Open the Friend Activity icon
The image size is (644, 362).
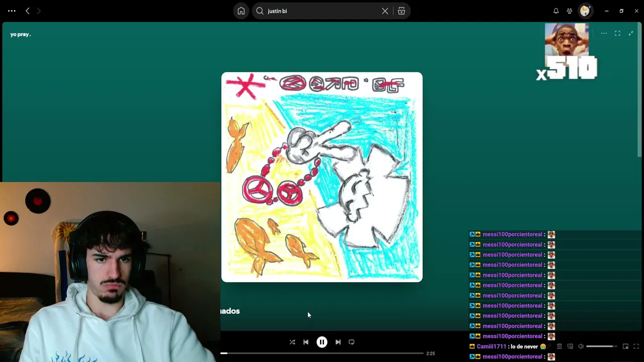(570, 11)
